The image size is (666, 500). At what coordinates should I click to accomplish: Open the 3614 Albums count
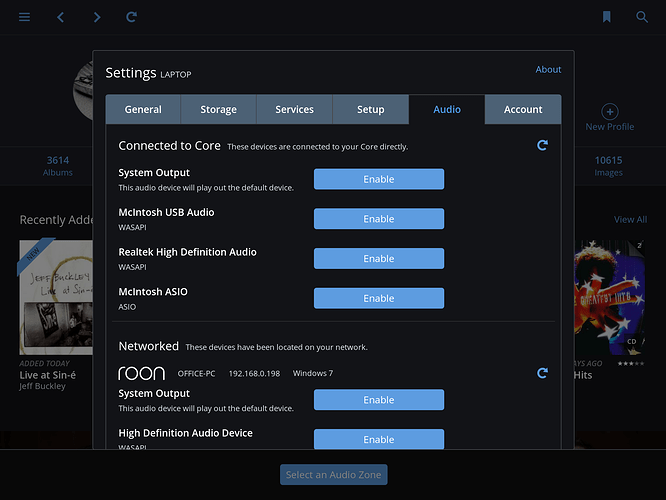58,166
